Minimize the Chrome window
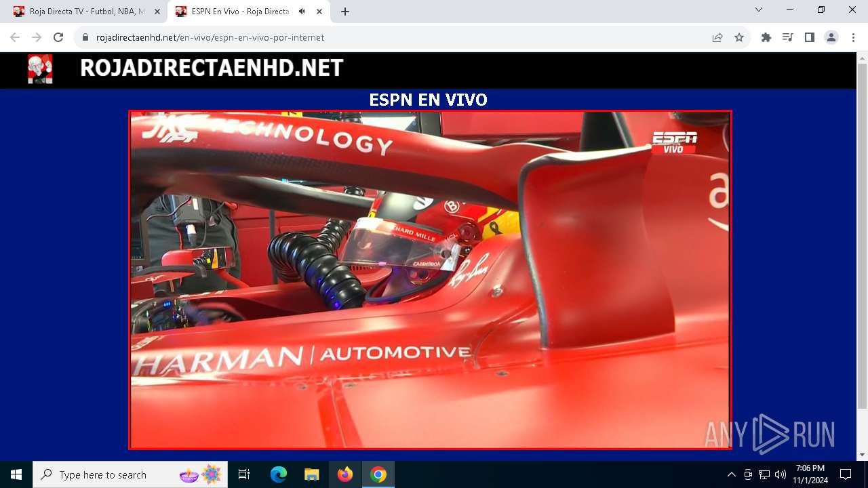This screenshot has width=868, height=488. click(x=790, y=10)
